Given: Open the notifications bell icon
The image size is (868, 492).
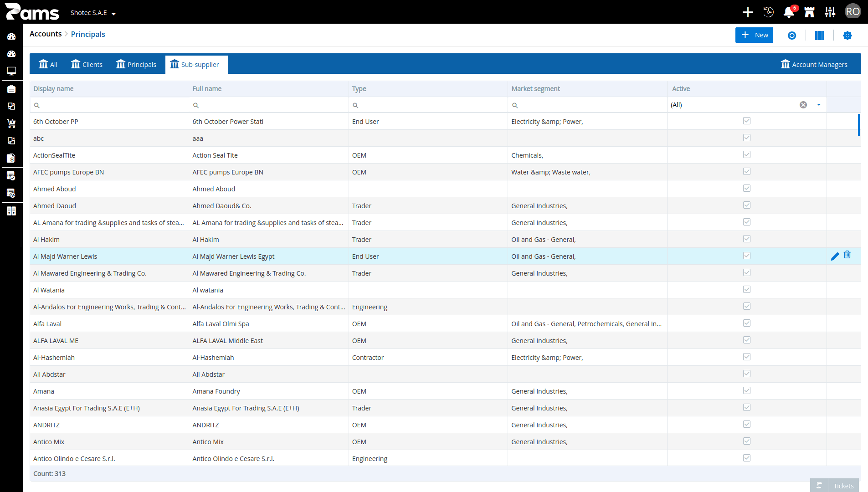Looking at the screenshot, I should pos(789,12).
